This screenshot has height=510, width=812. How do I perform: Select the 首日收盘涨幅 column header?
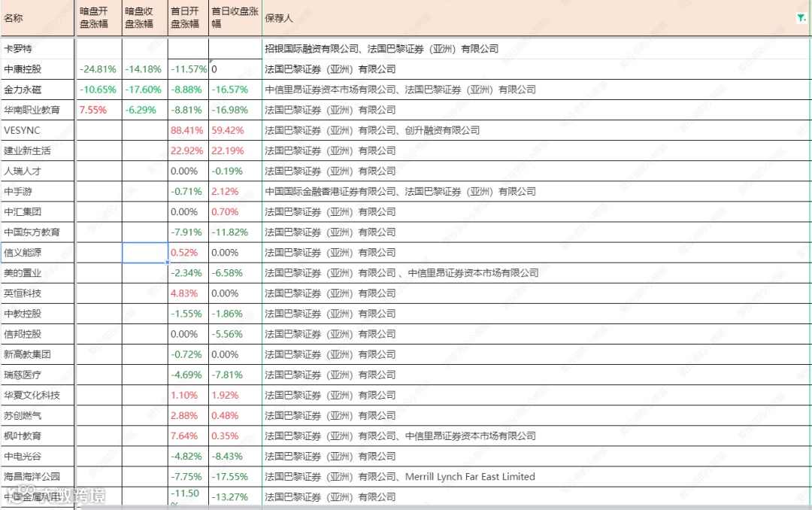tap(235, 18)
